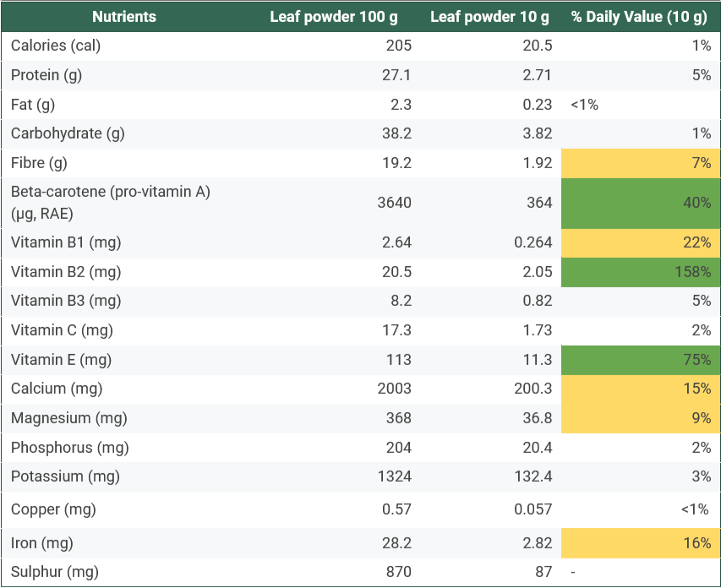Click the yellow 15% Calcium cell

[x=640, y=389]
